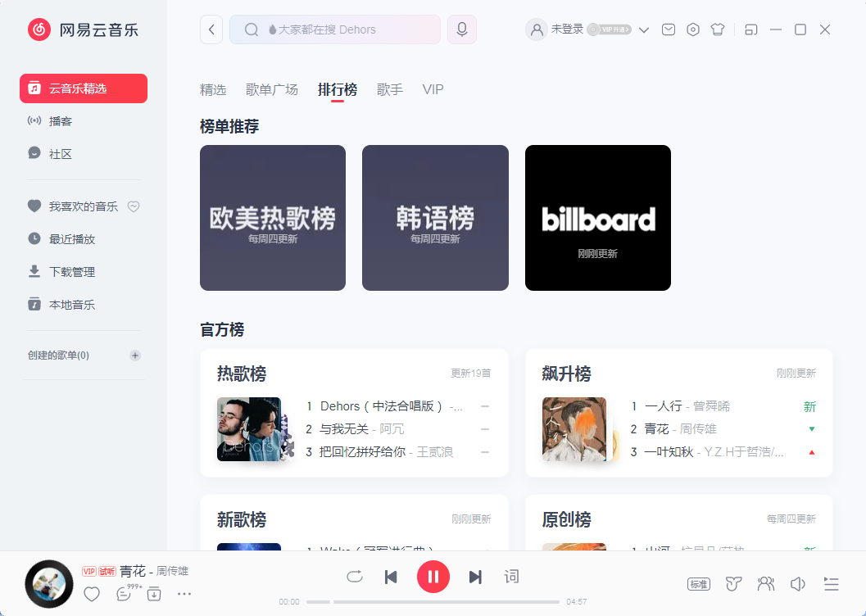Click the 热歌榜 album cover
The width and height of the screenshot is (866, 616).
tap(249, 429)
